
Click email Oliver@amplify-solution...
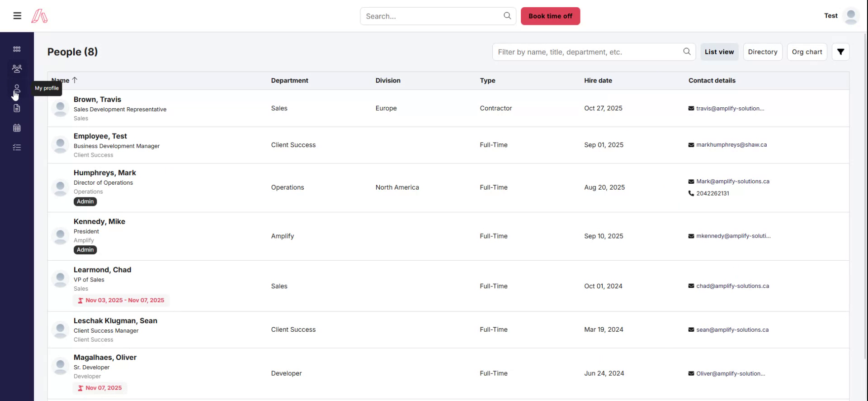(x=731, y=374)
